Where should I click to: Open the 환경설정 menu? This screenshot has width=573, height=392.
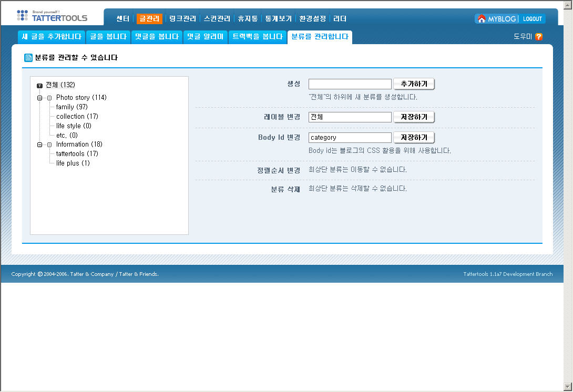coord(312,19)
